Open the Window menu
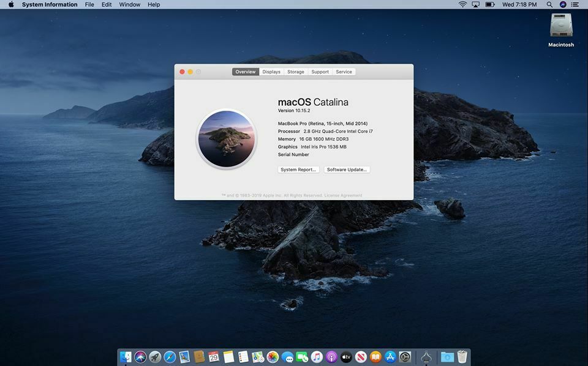The width and height of the screenshot is (588, 366). click(x=129, y=4)
